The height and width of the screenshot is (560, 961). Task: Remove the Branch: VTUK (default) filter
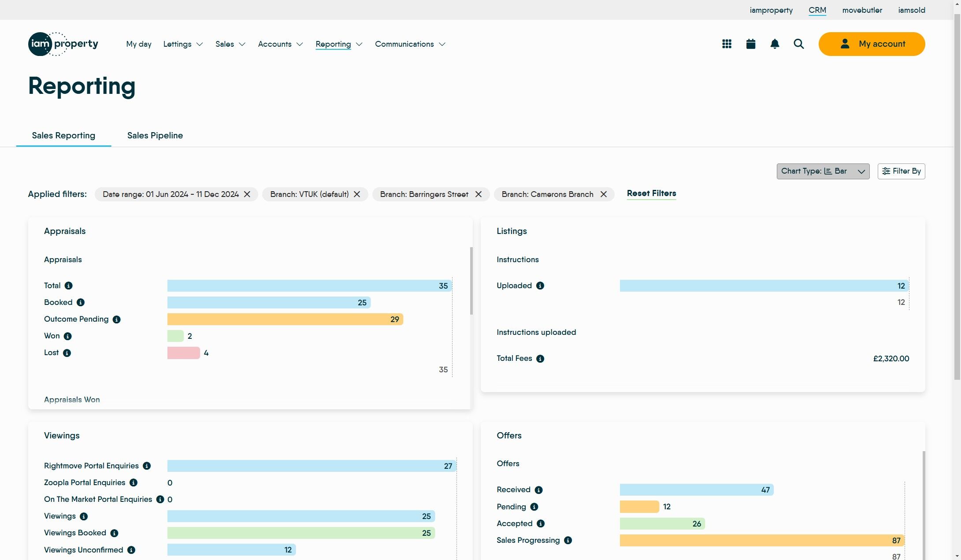click(x=357, y=194)
